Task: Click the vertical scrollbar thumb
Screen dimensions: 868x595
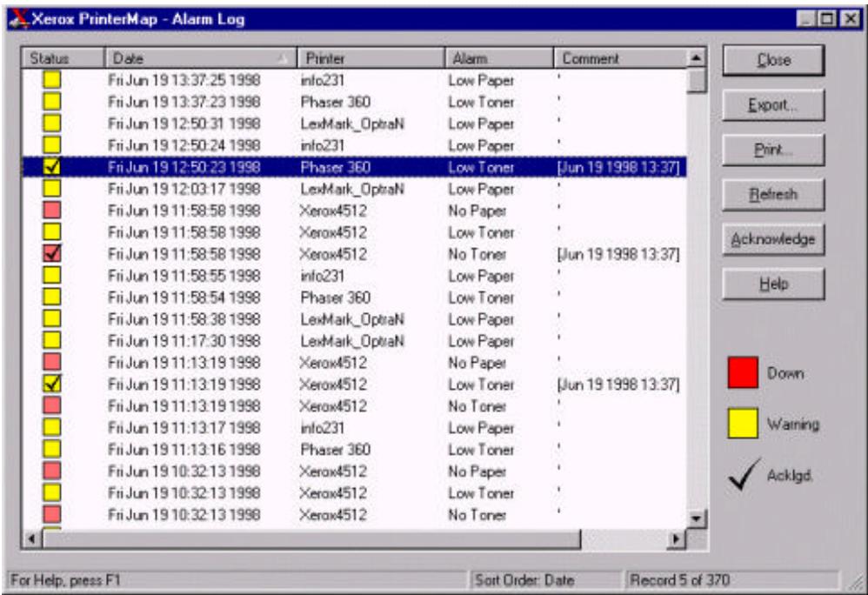Action: (x=697, y=80)
